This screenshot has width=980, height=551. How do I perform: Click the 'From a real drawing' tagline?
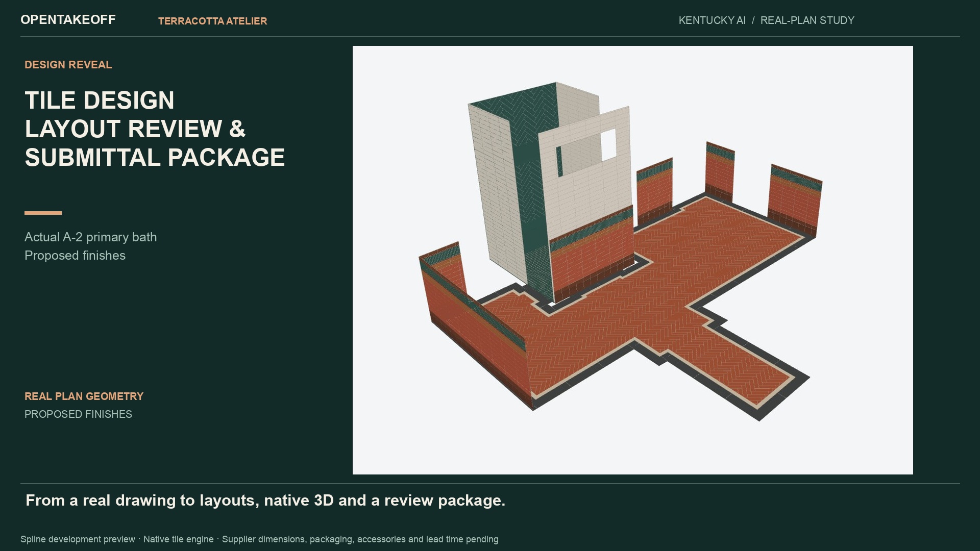coord(265,500)
